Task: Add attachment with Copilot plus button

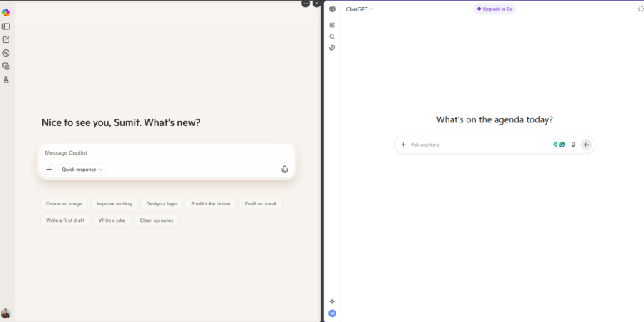Action: point(49,169)
